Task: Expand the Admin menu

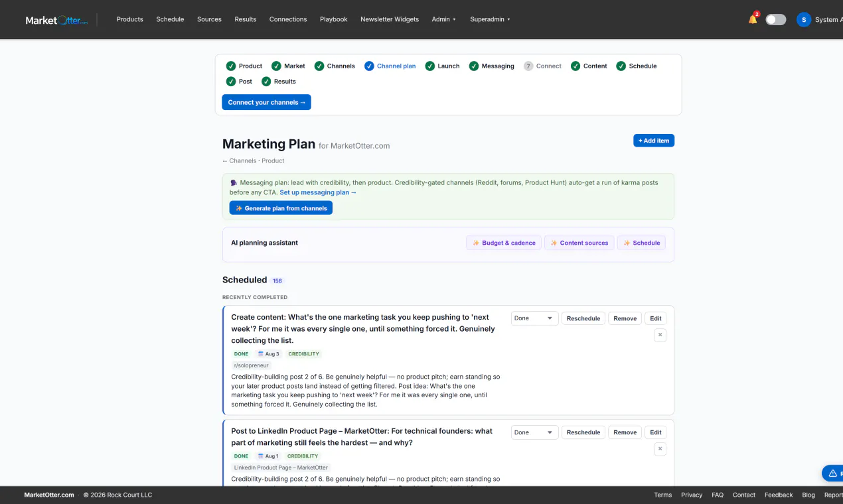Action: [444, 19]
